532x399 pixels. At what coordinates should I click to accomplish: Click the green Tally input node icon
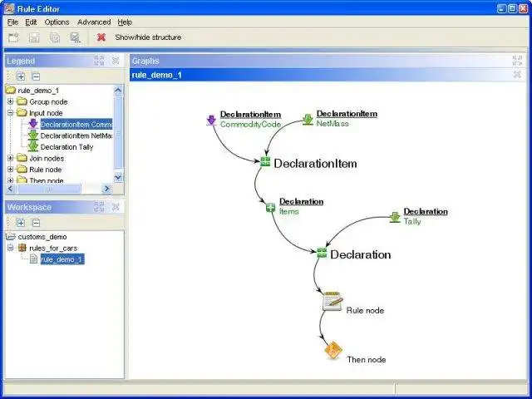[395, 217]
